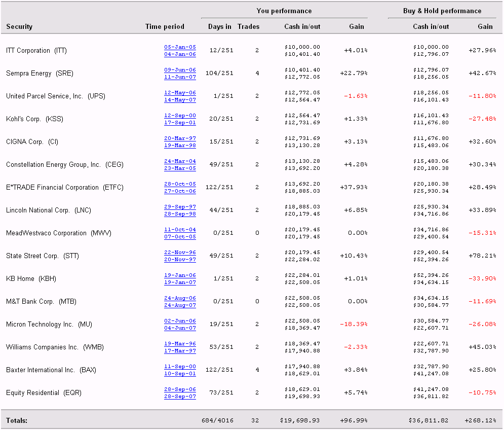Open the 04-Jan-06 date link
This screenshot has height=430, width=504.
180,54
